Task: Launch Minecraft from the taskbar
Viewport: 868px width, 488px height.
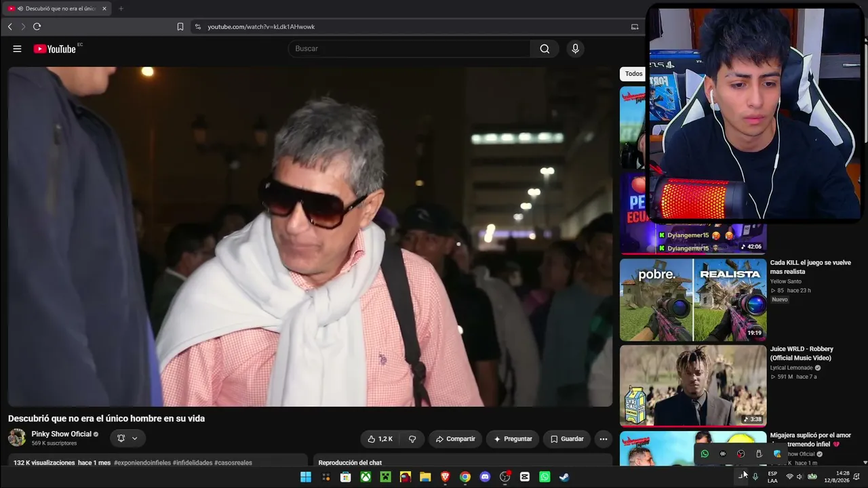Action: coord(385,477)
